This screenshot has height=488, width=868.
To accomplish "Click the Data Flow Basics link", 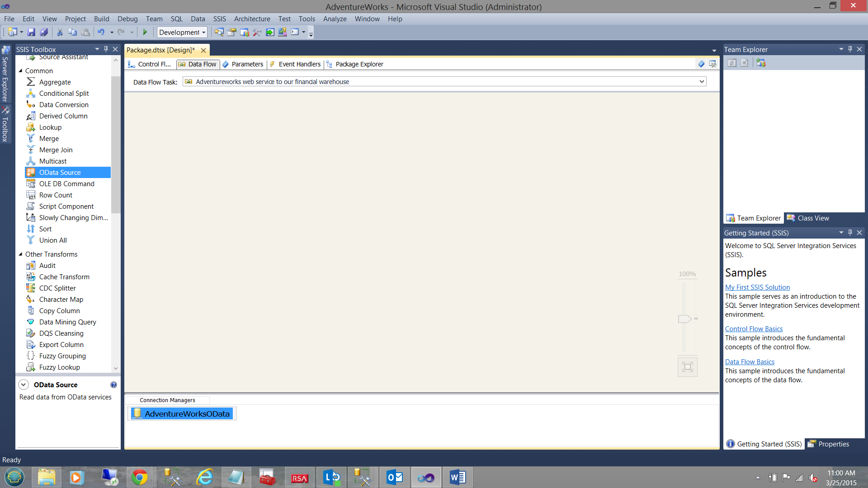I will click(750, 362).
